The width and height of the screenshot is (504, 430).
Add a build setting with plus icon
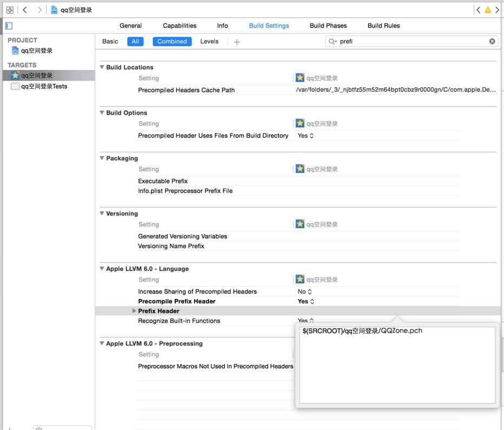[x=237, y=42]
